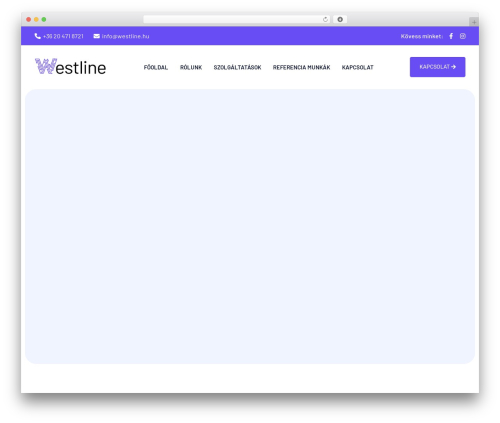Click the Kövess minket label
Image resolution: width=500 pixels, height=423 pixels.
point(422,36)
